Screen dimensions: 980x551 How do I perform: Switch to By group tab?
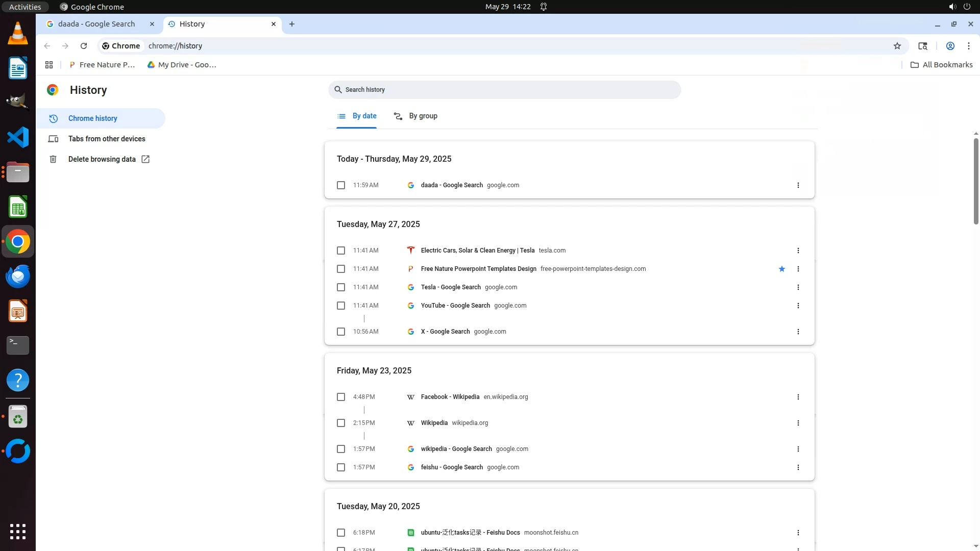pyautogui.click(x=415, y=116)
